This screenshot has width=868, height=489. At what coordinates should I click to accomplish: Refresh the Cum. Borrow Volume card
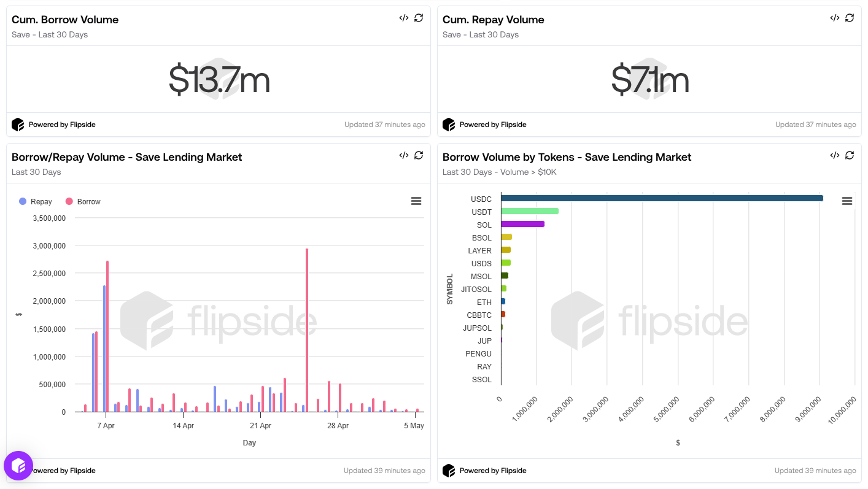point(419,18)
